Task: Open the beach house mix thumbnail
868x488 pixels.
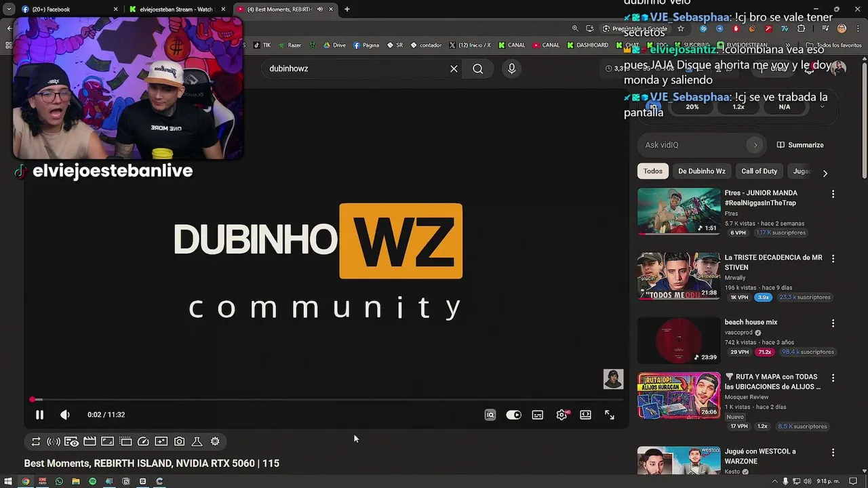Action: (x=679, y=340)
